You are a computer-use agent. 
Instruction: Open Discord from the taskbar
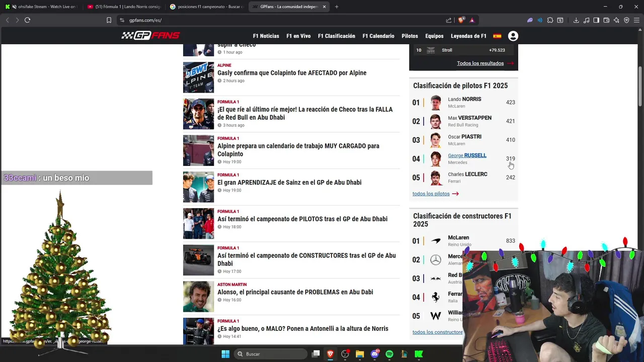[374, 354]
